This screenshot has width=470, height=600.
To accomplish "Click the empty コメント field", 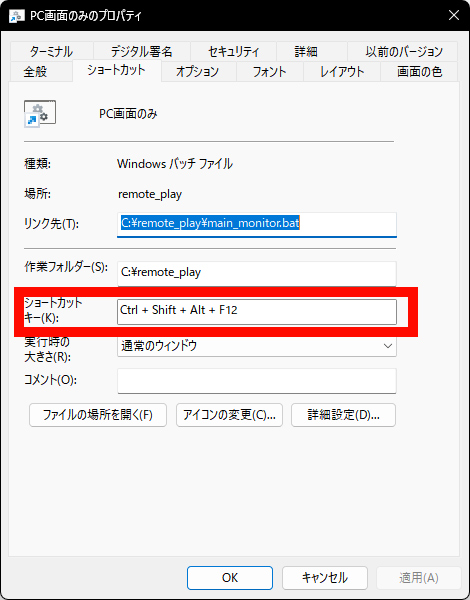I will point(257,381).
